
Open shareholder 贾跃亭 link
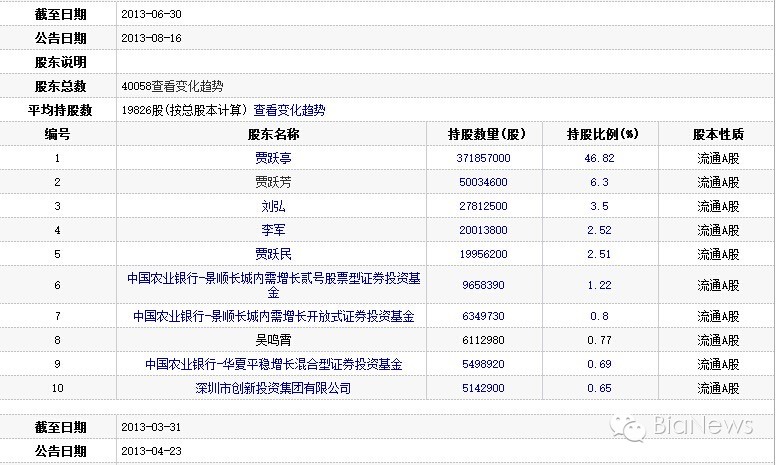tap(273, 158)
